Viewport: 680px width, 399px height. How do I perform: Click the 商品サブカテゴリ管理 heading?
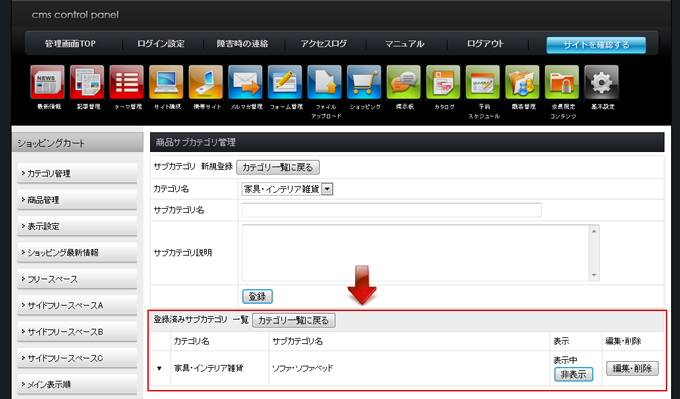point(196,142)
